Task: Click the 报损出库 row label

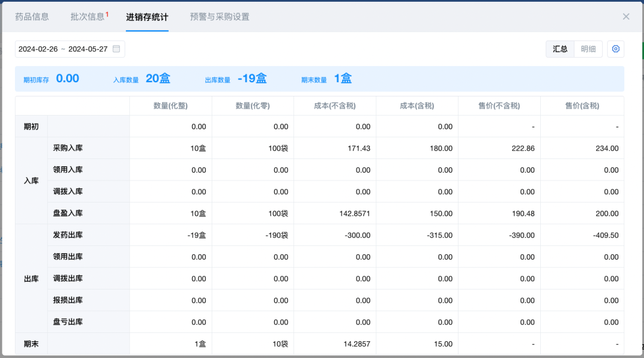Action: point(68,300)
